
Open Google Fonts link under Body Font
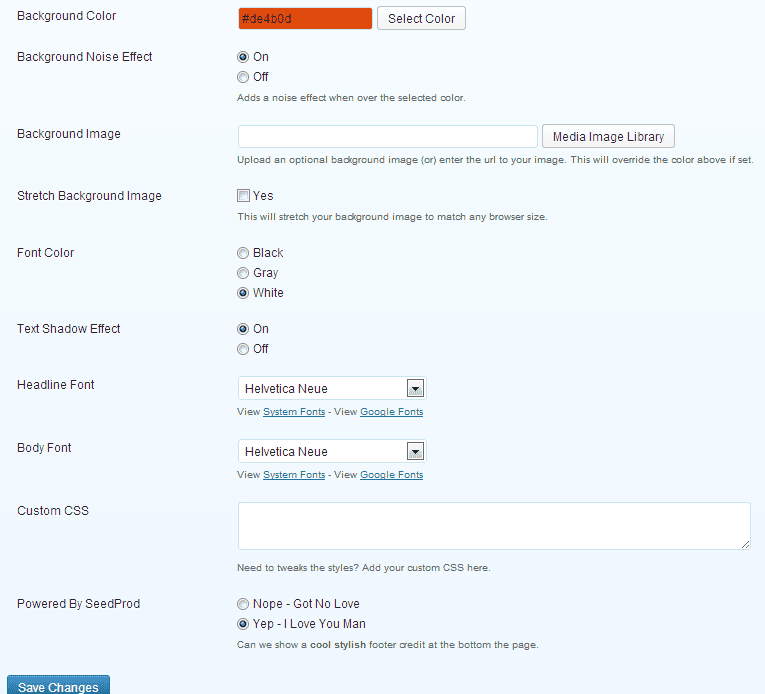(x=391, y=475)
